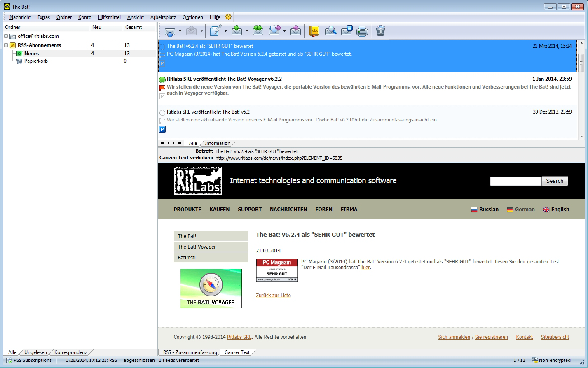This screenshot has height=368, width=588.
Task: Click the Ritlabs website search input field
Action: [515, 181]
